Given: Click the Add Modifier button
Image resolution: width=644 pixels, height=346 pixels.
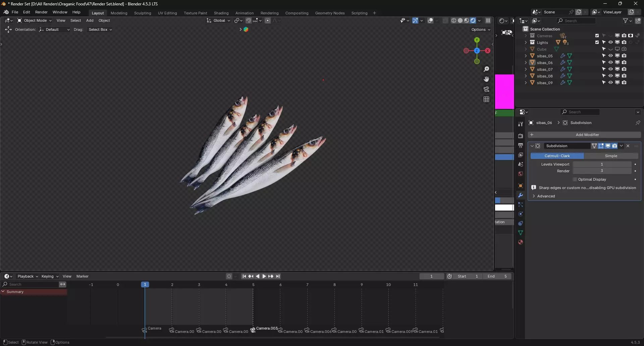Looking at the screenshot, I should (x=584, y=135).
